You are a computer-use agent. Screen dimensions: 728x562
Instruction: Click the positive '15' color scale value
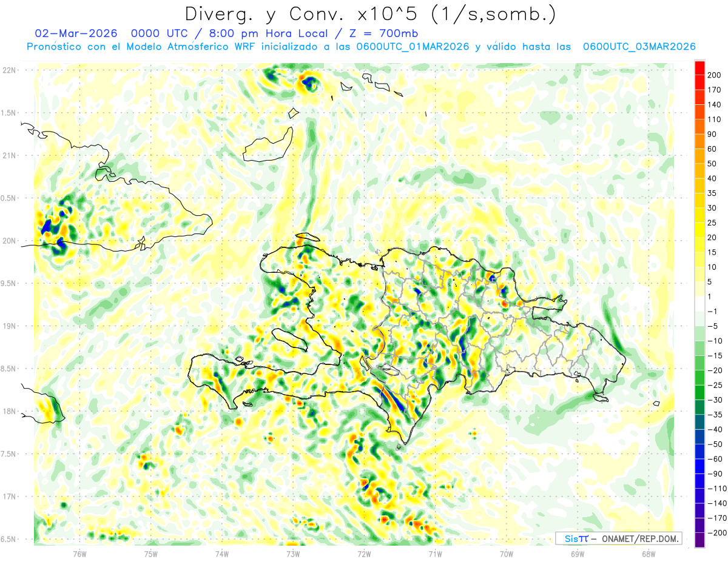click(x=712, y=252)
